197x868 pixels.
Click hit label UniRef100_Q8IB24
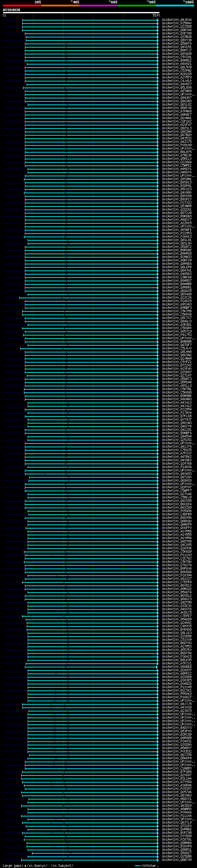point(177,805)
